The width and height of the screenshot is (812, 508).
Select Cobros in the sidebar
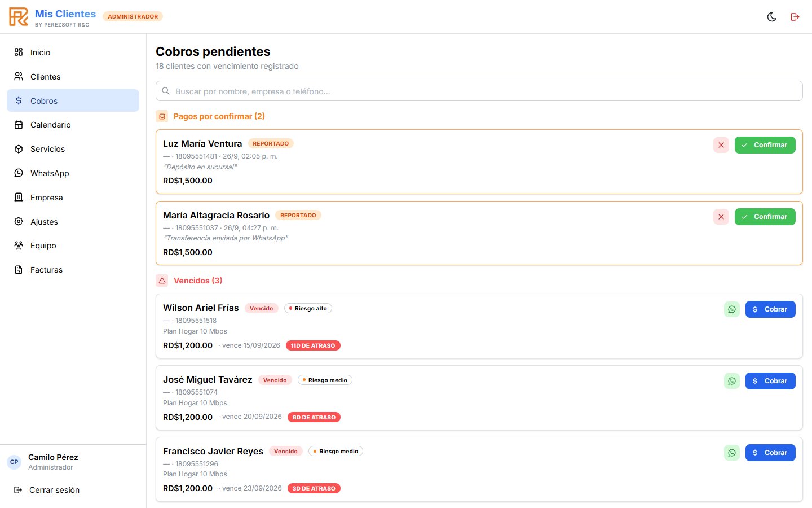[73, 100]
